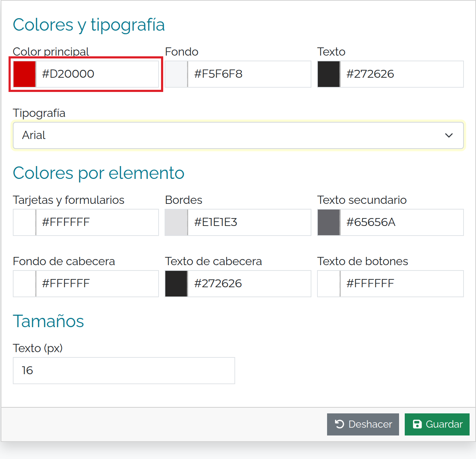The width and height of the screenshot is (476, 459).
Task: Open the Tarjetas y formularios white swatch
Action: (25, 222)
